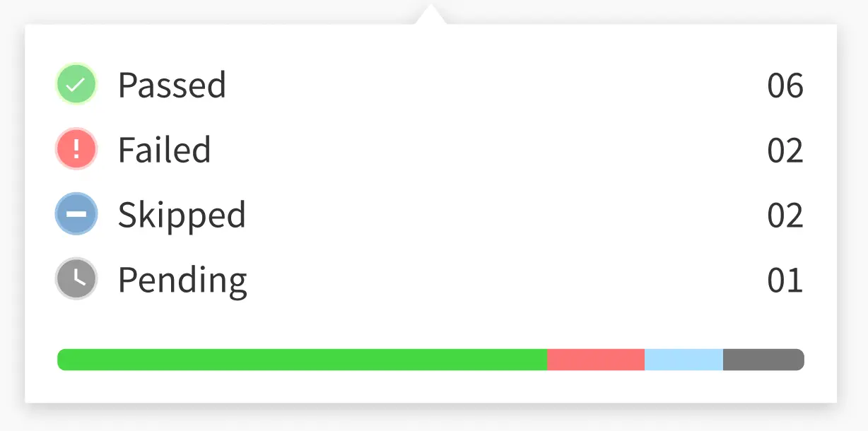Click the Passed count 06
868x431 pixels.
pyautogui.click(x=785, y=86)
